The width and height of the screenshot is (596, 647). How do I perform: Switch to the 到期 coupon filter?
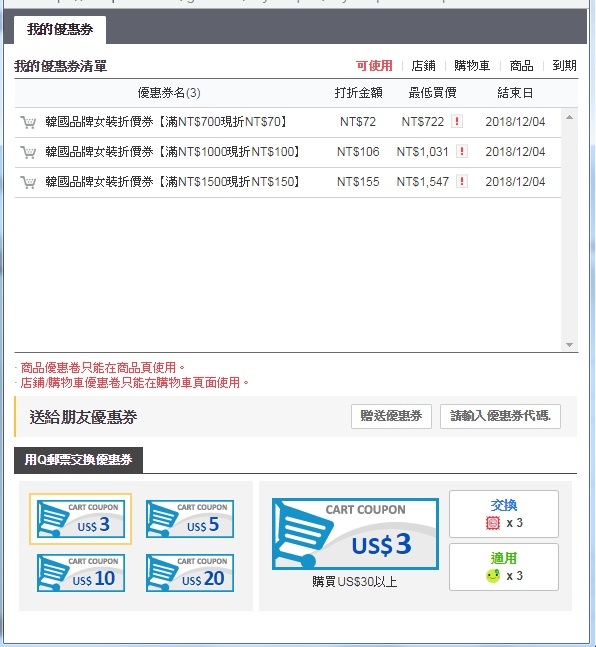(564, 66)
